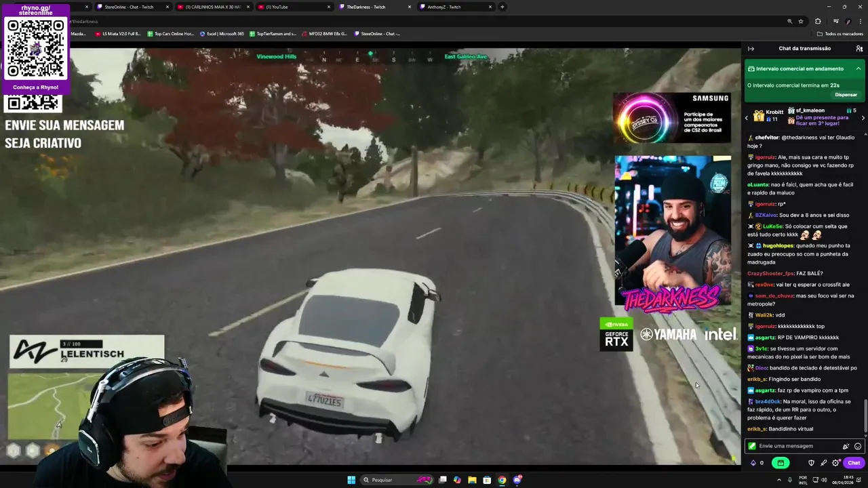Screen dimensions: 868x488
Task: Open the Windows Start menu
Action: point(351,480)
